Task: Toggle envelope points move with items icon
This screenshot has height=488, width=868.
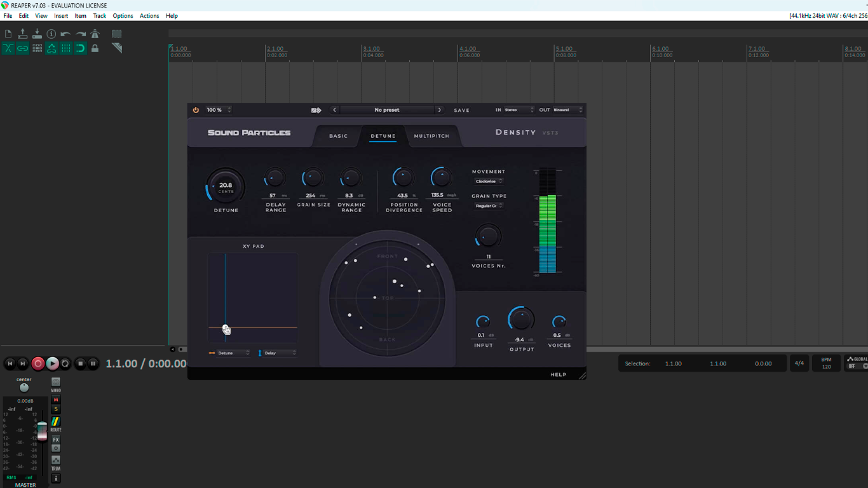Action: click(51, 48)
